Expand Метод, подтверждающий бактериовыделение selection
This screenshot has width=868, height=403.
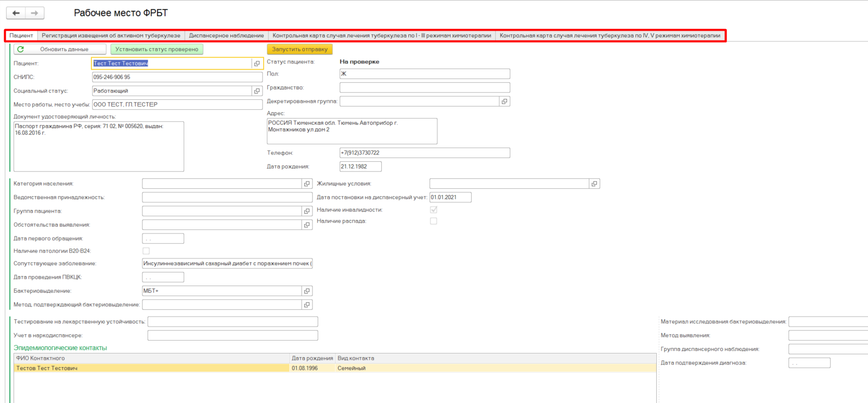pos(307,305)
